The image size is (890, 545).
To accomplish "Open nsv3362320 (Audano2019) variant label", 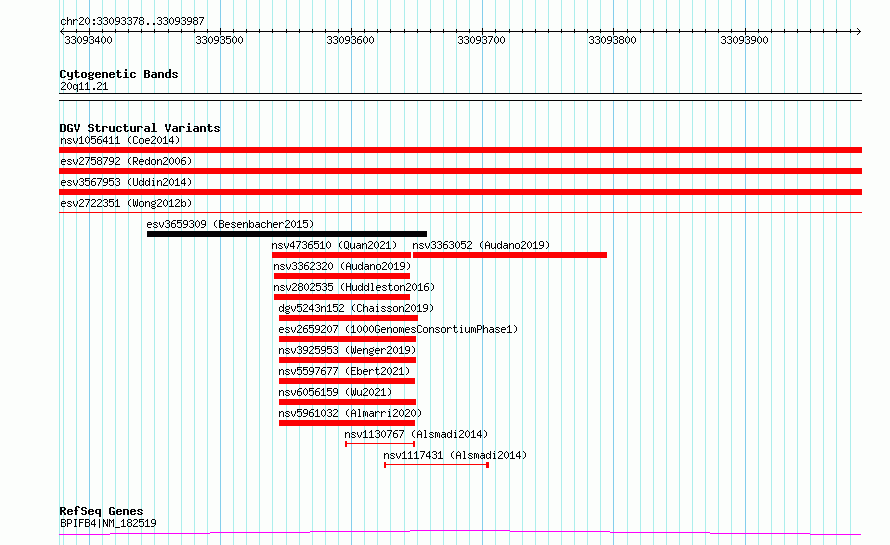I will 342,266.
